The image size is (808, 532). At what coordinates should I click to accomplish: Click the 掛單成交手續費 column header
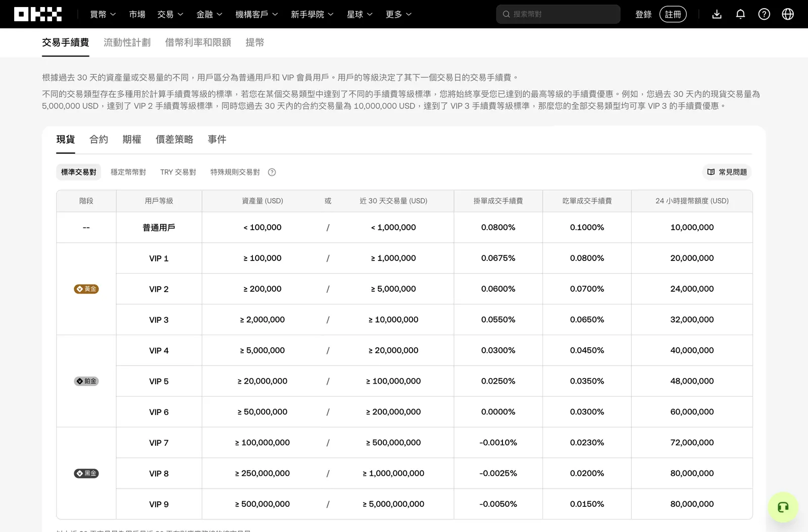click(498, 201)
